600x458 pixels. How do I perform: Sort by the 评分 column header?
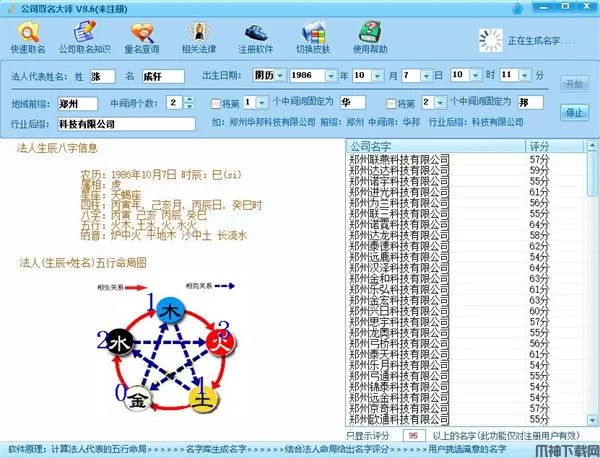pyautogui.click(x=554, y=146)
